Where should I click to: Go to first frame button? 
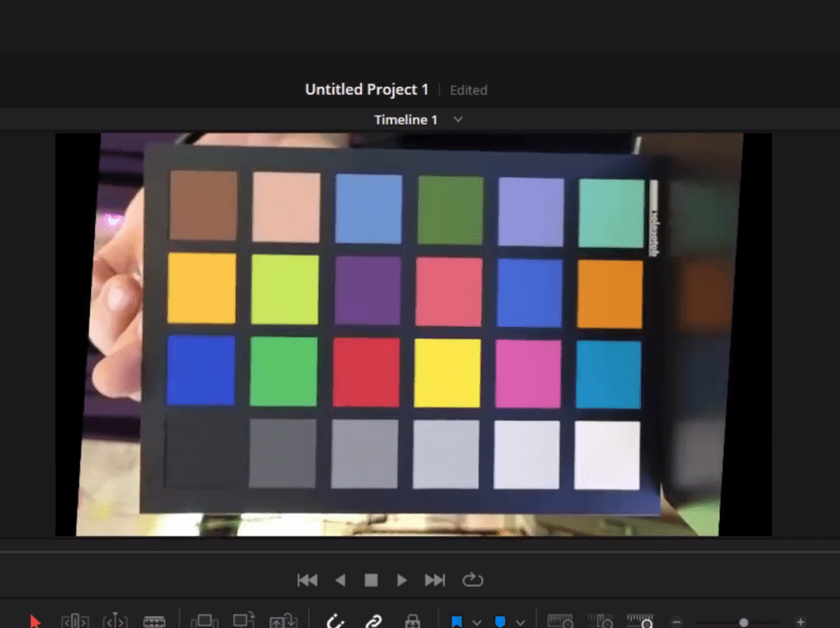tap(308, 580)
